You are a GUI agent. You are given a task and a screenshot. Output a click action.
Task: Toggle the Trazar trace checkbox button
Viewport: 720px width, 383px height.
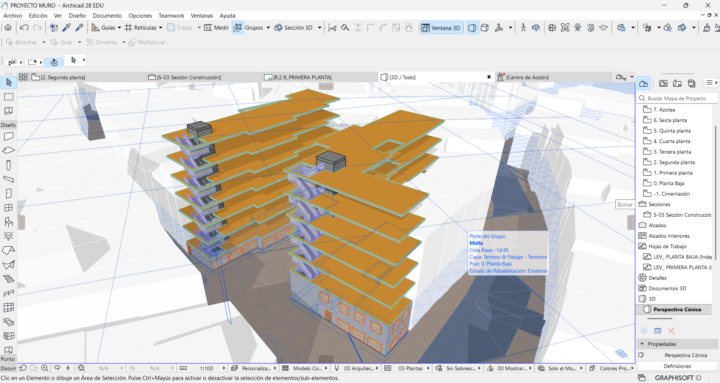click(180, 28)
